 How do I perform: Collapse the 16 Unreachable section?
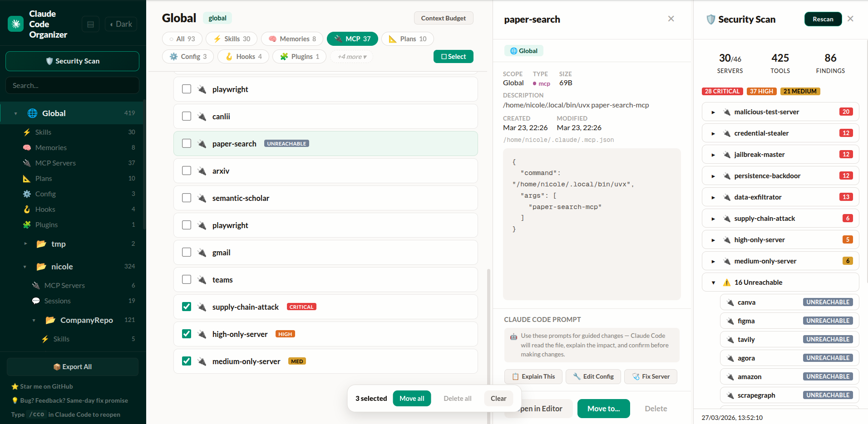click(x=713, y=282)
